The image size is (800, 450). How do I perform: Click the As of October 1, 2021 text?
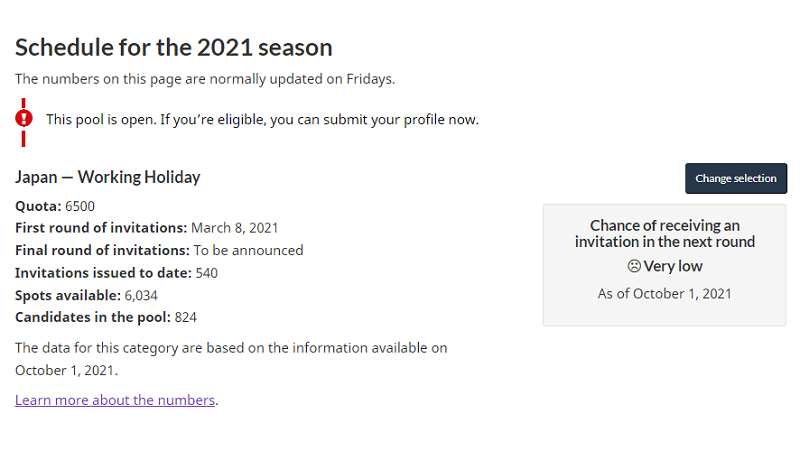664,294
